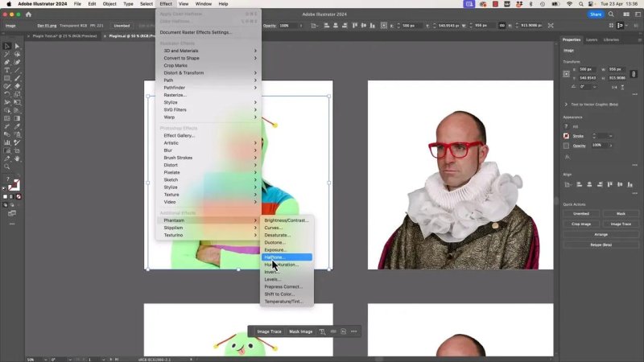
Task: Click the Stroke color swatch in Properties
Action: 567,136
